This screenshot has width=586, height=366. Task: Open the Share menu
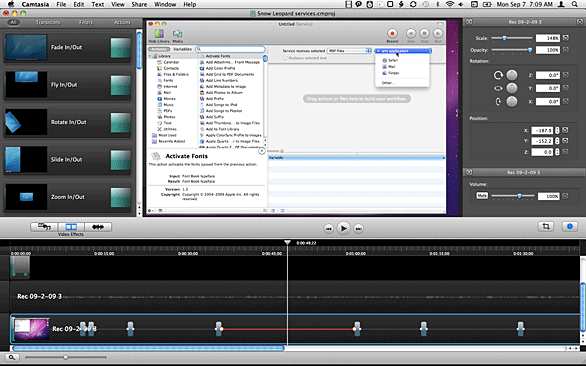[x=139, y=4]
